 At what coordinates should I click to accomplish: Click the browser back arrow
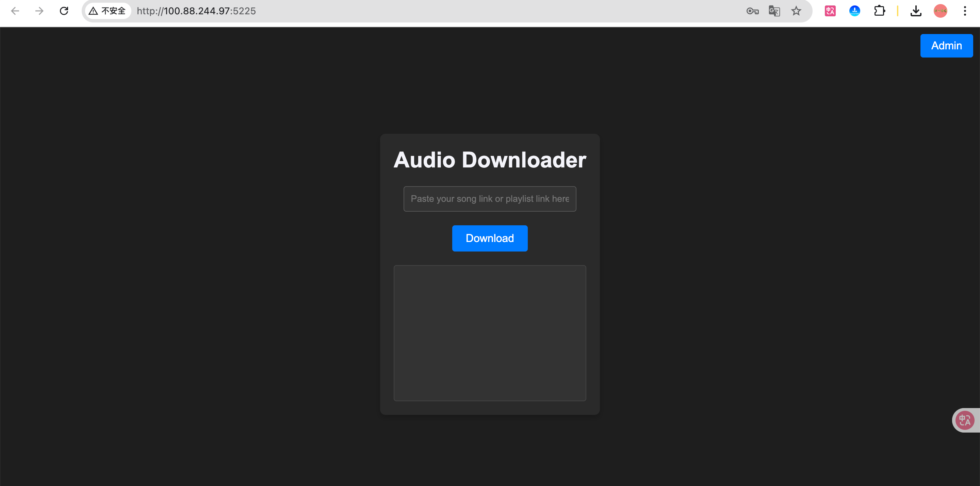[15, 11]
